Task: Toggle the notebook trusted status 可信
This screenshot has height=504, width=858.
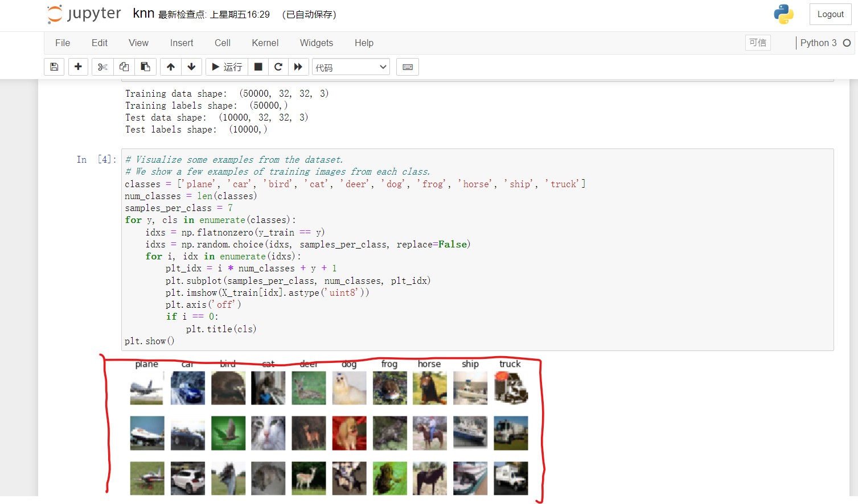Action: pyautogui.click(x=757, y=43)
